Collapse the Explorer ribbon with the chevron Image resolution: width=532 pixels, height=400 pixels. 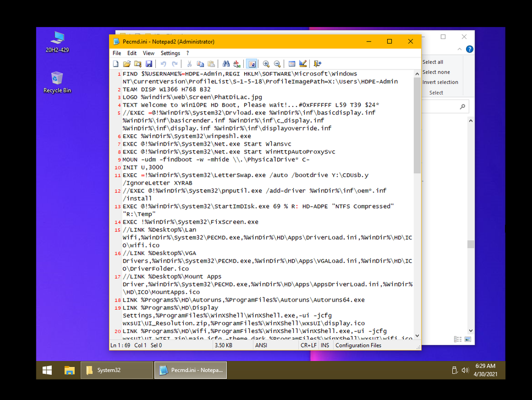pyautogui.click(x=460, y=49)
